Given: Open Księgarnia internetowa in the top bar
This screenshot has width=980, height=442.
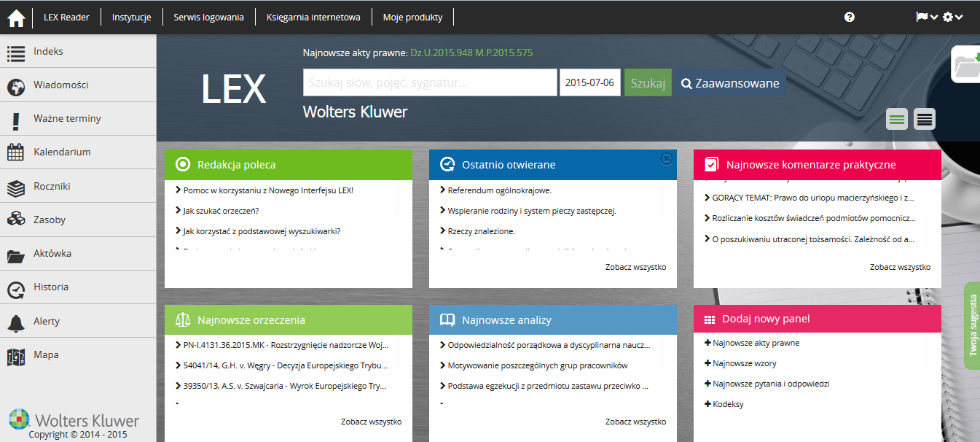Looking at the screenshot, I should click(x=313, y=17).
